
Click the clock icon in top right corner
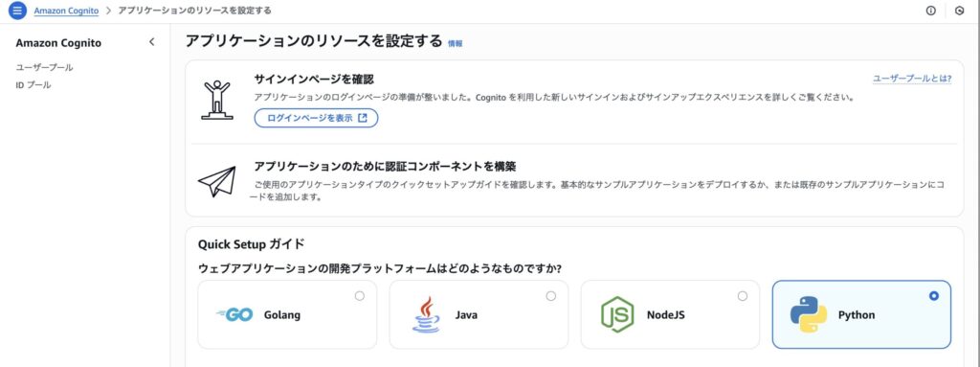[959, 11]
